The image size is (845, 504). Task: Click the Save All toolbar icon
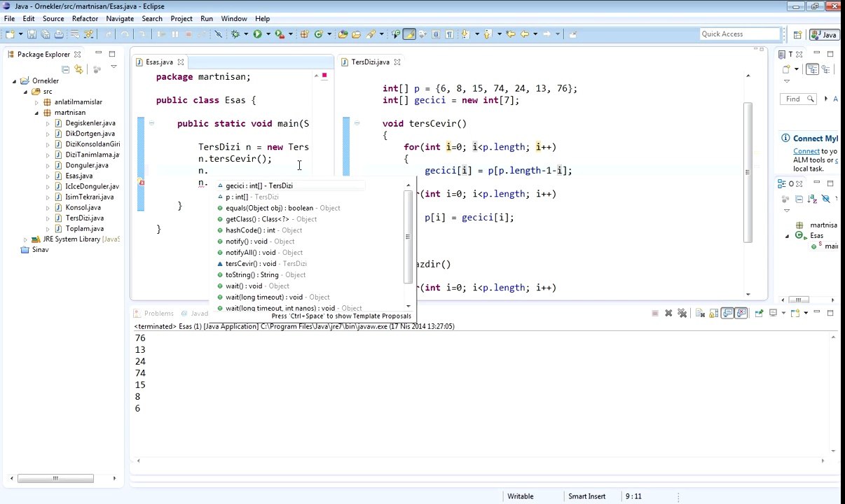point(45,34)
